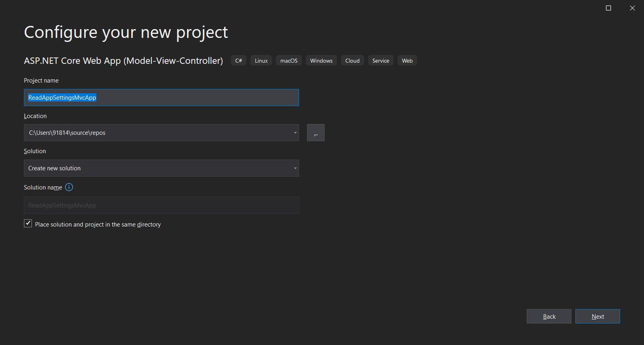Click the Cloud tag
The height and width of the screenshot is (345, 644).
353,61
